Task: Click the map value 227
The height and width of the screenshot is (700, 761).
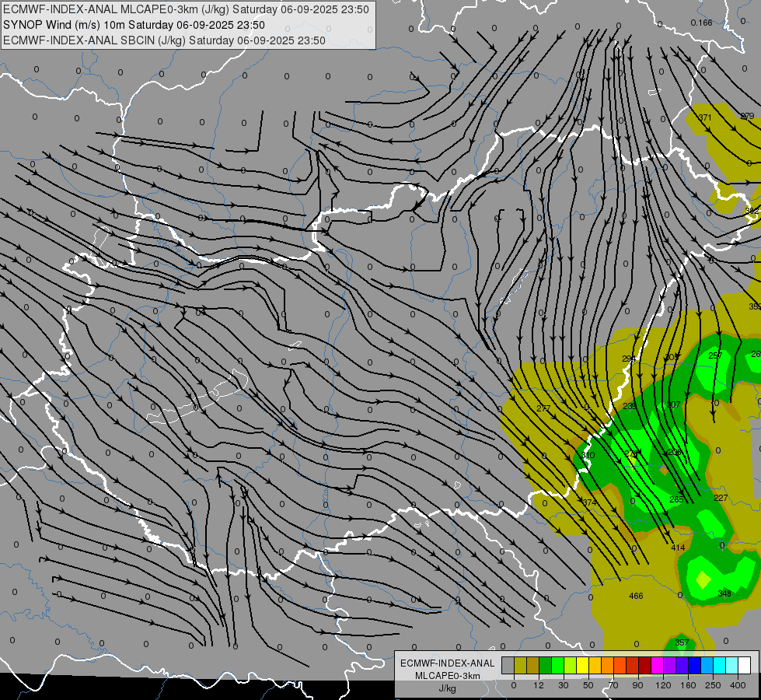Action: [x=721, y=498]
